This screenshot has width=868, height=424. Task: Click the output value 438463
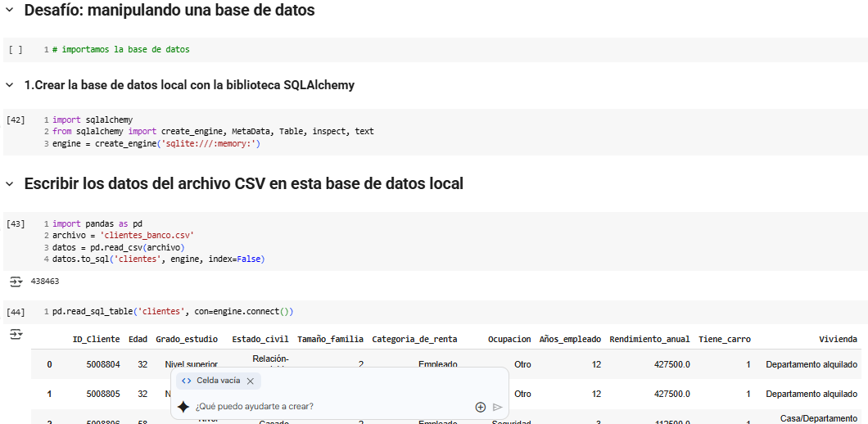pos(45,282)
